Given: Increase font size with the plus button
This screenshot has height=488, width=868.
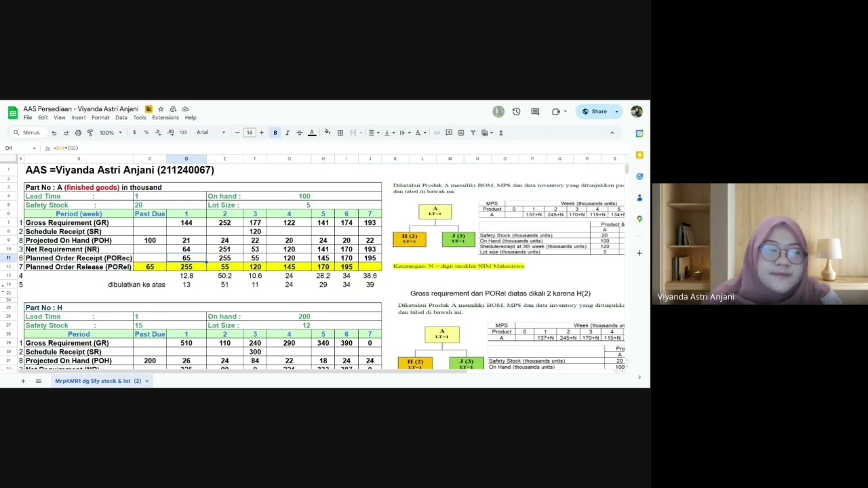Looking at the screenshot, I should (261, 133).
